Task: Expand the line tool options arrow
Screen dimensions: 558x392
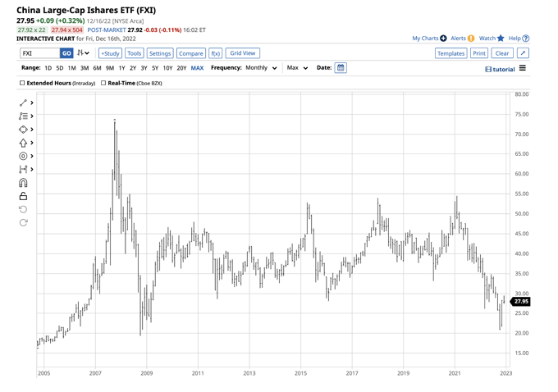Action: 32,103
